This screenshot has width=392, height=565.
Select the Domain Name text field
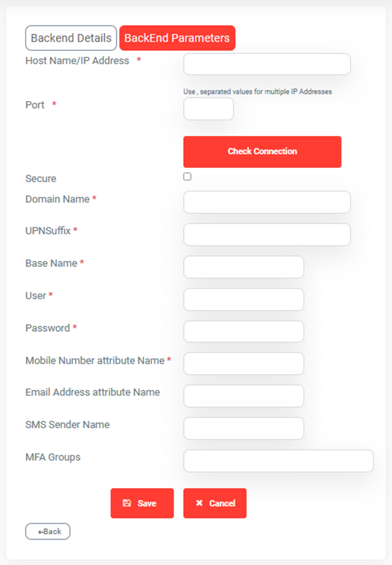click(x=267, y=202)
